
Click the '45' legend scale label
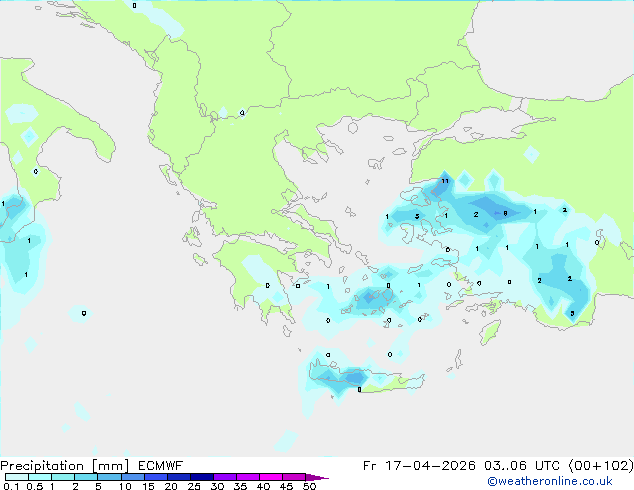click(286, 486)
